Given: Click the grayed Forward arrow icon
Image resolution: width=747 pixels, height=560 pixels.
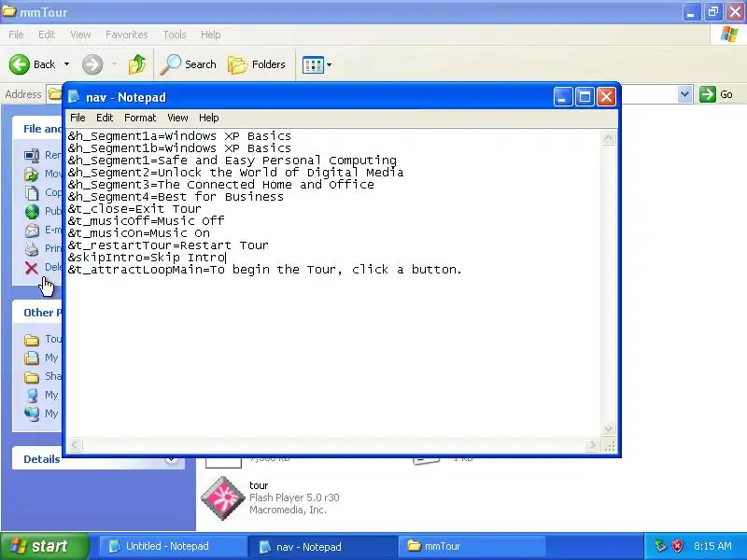Looking at the screenshot, I should point(92,64).
